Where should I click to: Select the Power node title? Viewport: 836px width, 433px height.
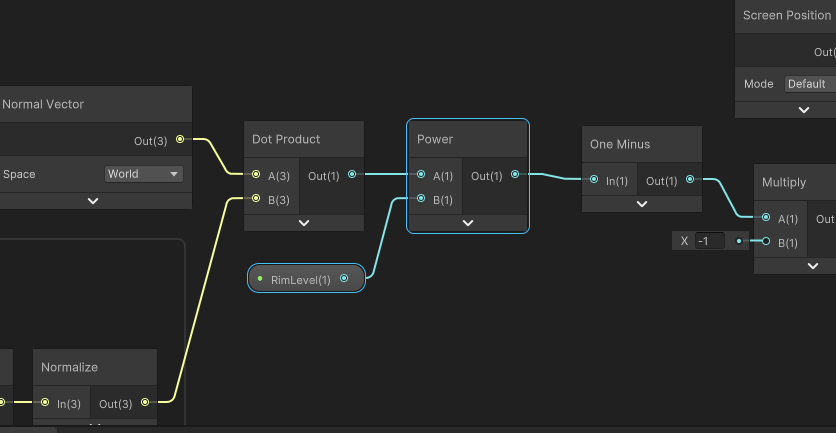(435, 139)
